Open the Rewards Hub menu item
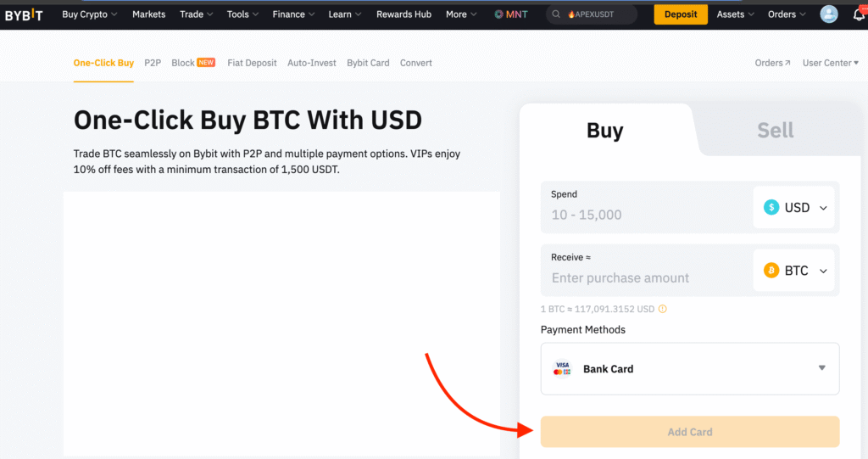Screen dimensions: 868x459 pos(403,14)
